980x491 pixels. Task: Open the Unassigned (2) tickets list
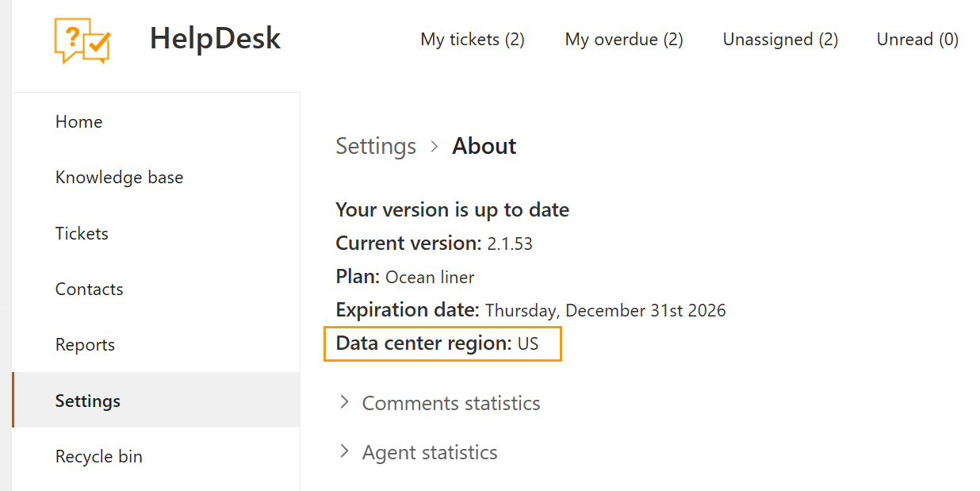pos(779,40)
